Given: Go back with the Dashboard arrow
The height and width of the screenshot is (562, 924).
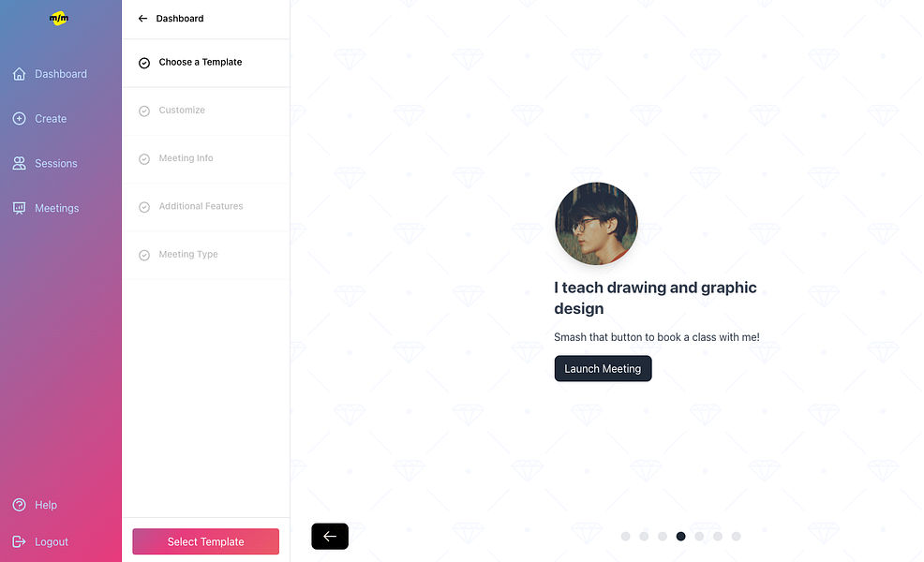Looking at the screenshot, I should tap(142, 18).
